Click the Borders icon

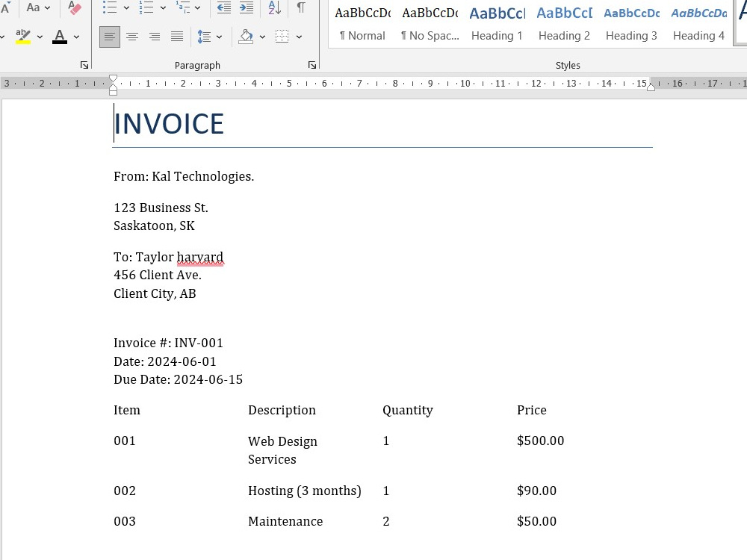pyautogui.click(x=282, y=37)
